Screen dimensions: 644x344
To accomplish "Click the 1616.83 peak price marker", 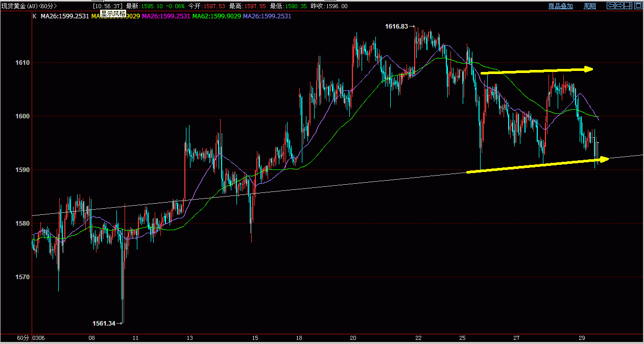I will pyautogui.click(x=397, y=27).
